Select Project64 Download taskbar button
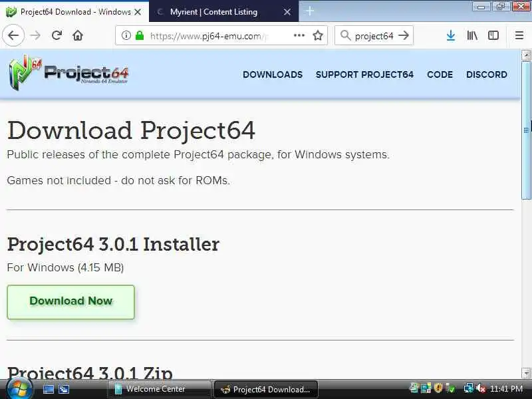This screenshot has width=532, height=399. click(x=265, y=389)
